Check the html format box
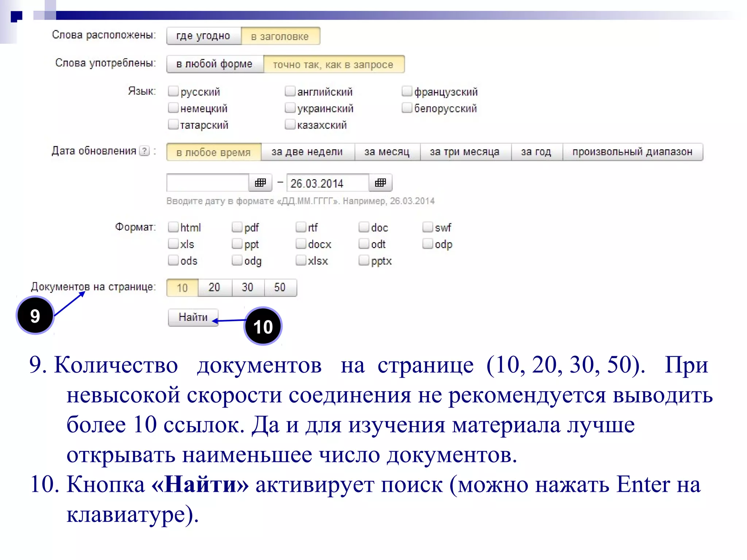This screenshot has width=747, height=560. [173, 227]
